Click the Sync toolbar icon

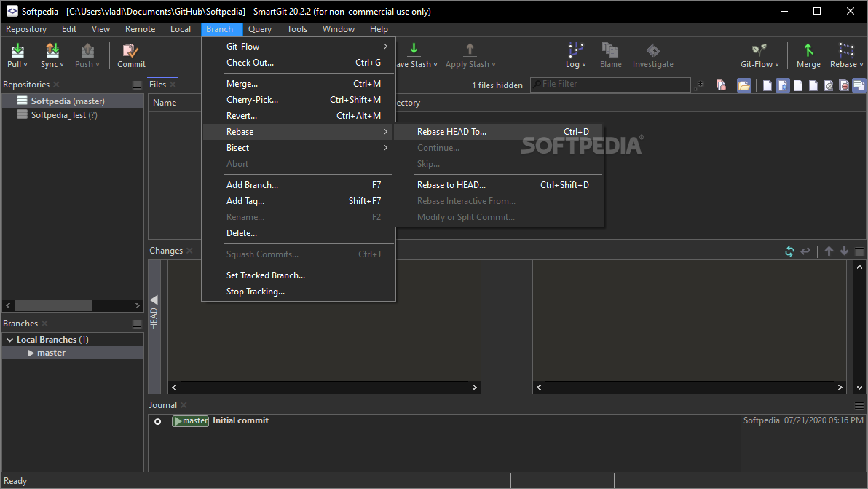52,50
